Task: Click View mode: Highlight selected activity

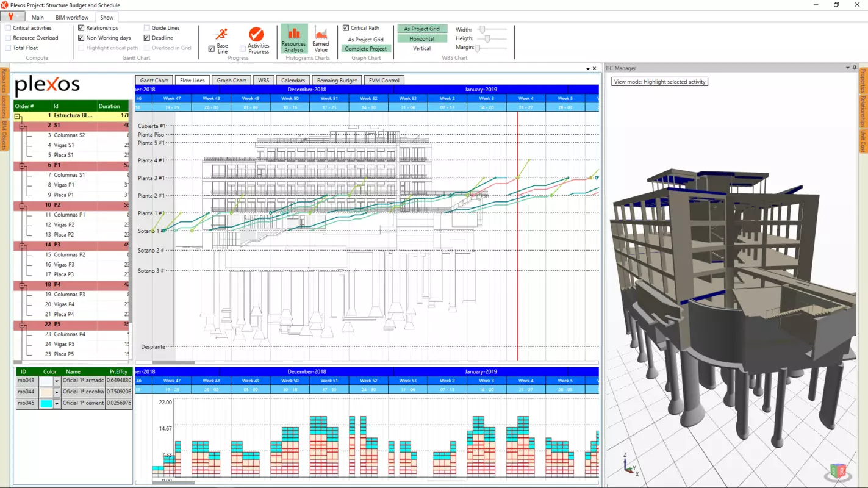Action: pyautogui.click(x=659, y=81)
